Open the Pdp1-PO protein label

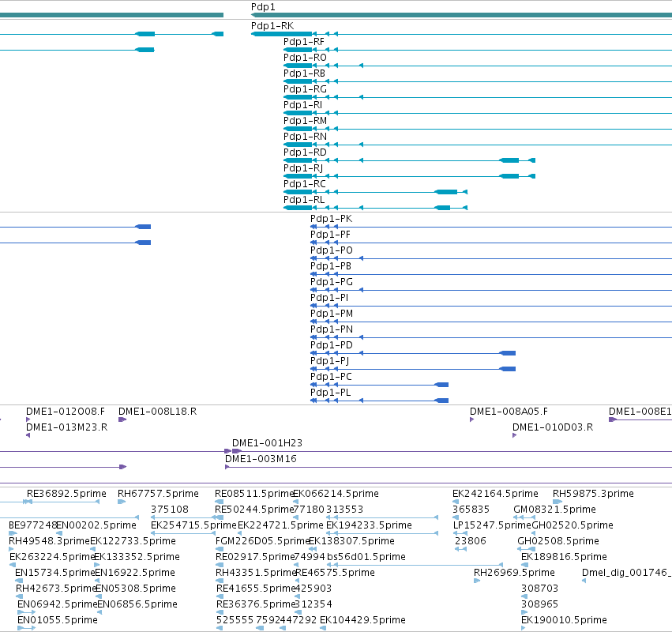click(332, 250)
